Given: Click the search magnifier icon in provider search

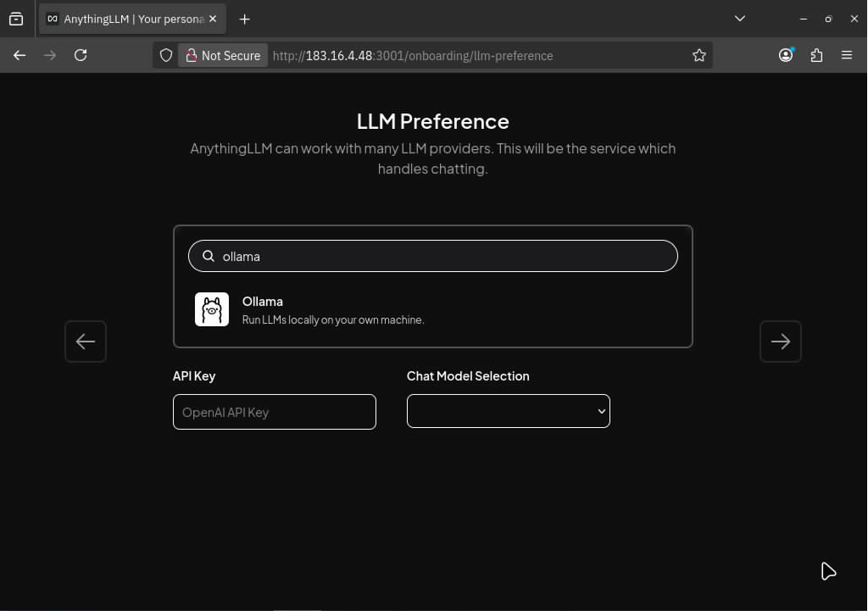Looking at the screenshot, I should tap(208, 256).
